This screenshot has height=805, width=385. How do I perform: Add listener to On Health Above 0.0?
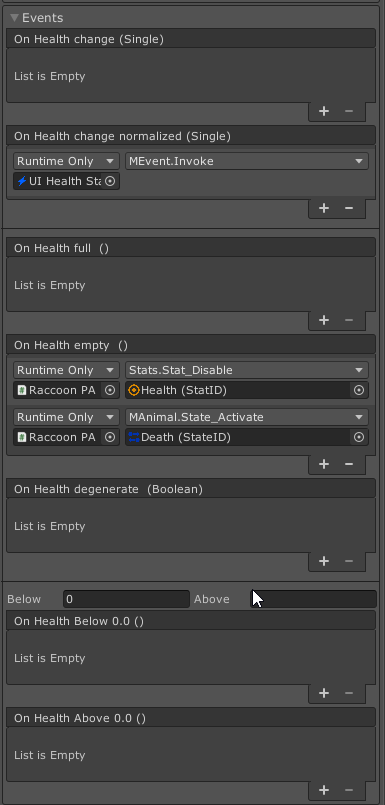pyautogui.click(x=324, y=790)
